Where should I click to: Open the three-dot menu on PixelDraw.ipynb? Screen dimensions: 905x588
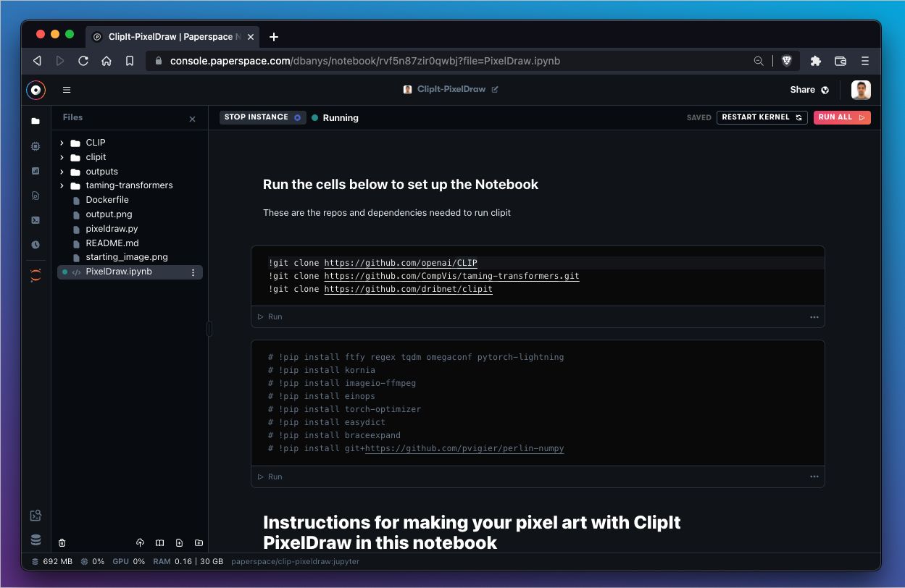tap(193, 272)
